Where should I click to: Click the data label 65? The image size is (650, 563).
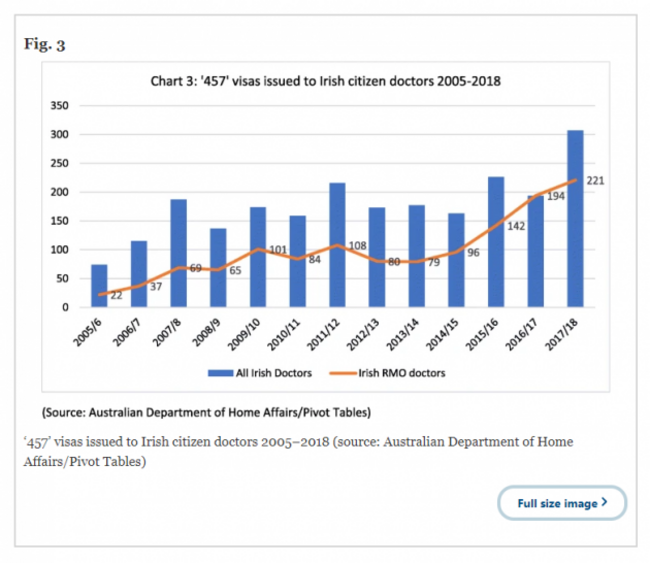pos(235,270)
